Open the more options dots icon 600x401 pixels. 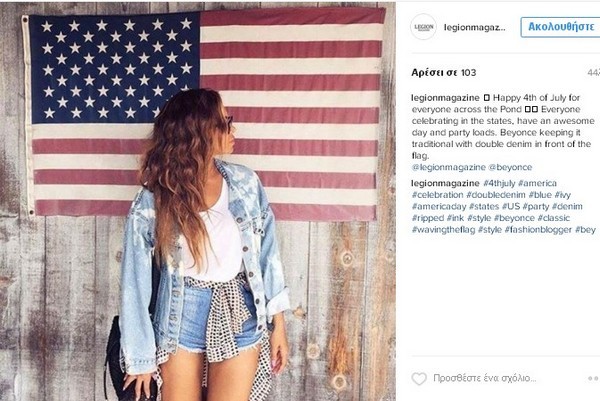(x=594, y=378)
